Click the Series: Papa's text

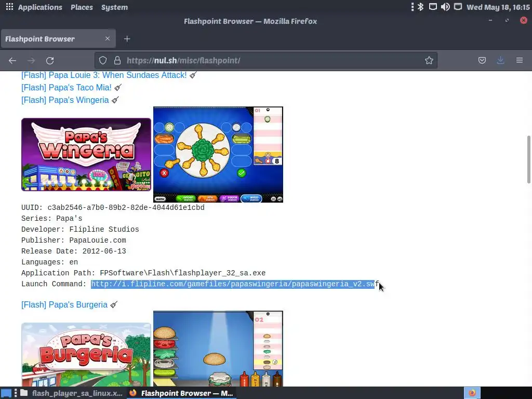tap(51, 219)
